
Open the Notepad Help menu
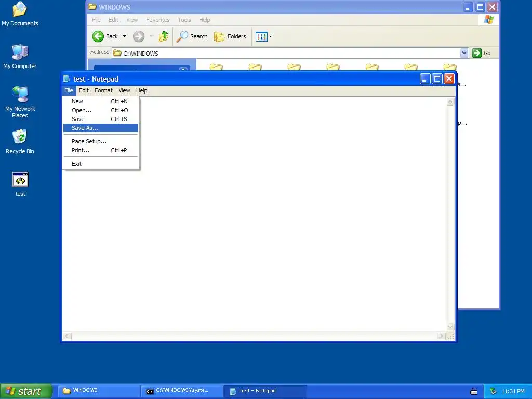tap(141, 90)
